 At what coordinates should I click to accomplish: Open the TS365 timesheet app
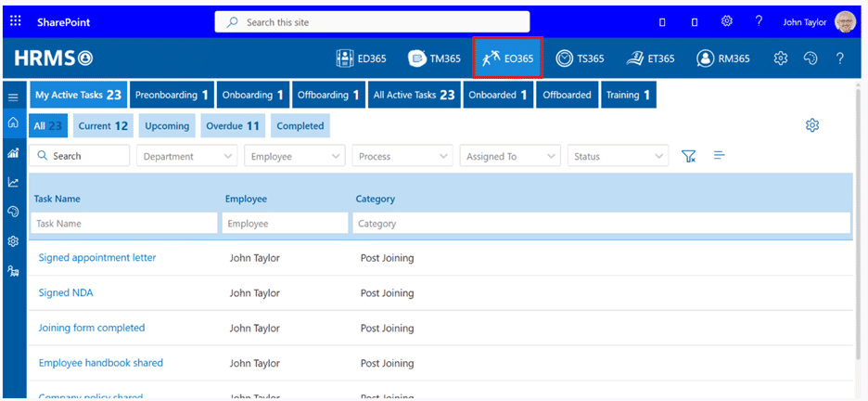tap(580, 58)
